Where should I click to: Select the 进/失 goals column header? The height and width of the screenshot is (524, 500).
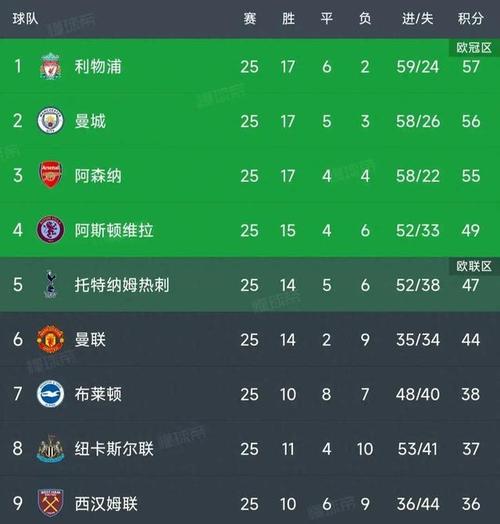(417, 18)
